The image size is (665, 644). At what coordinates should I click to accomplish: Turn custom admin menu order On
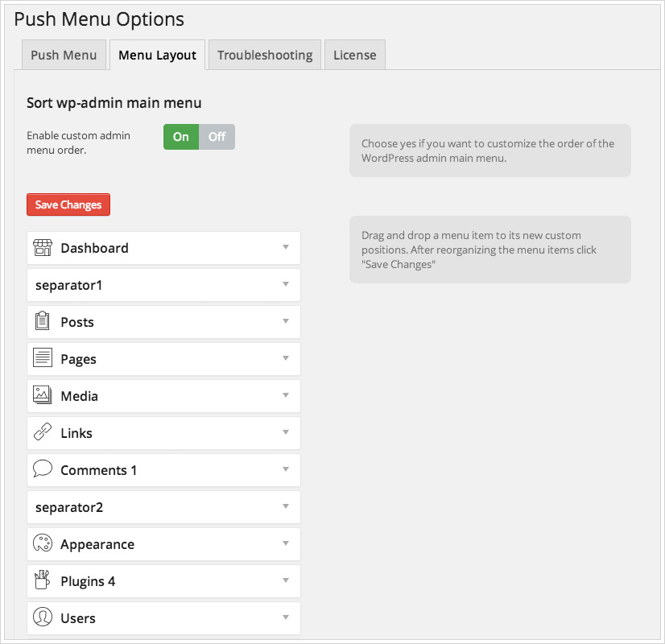[x=181, y=137]
